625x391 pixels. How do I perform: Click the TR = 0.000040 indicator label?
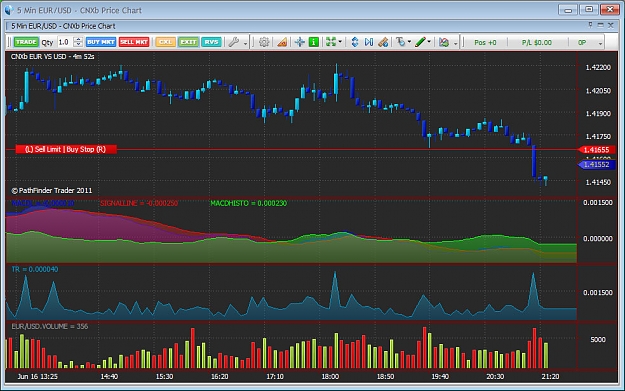[x=35, y=269]
